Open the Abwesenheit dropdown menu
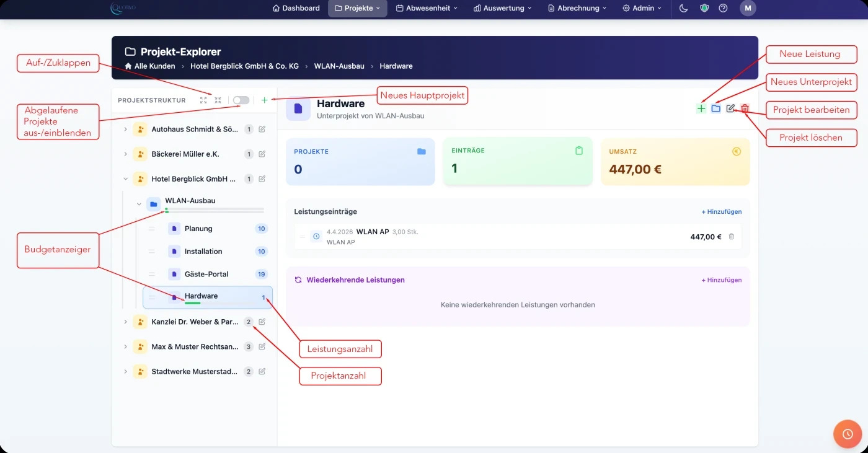The width and height of the screenshot is (868, 453). coord(427,8)
